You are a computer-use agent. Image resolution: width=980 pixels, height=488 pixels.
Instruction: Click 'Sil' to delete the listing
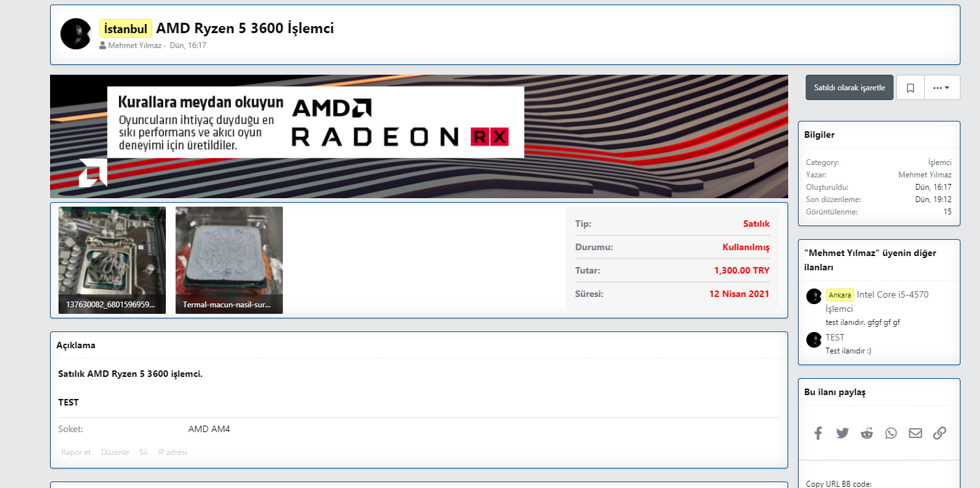(x=144, y=452)
